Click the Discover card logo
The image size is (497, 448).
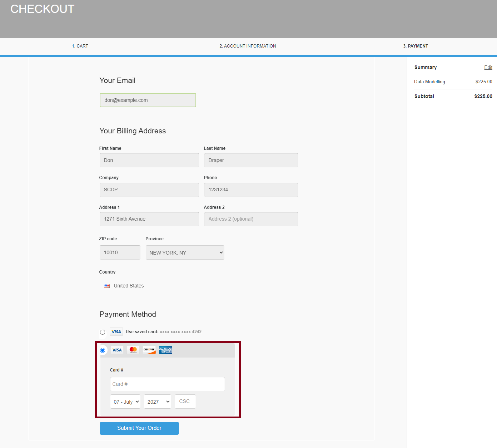pyautogui.click(x=149, y=350)
